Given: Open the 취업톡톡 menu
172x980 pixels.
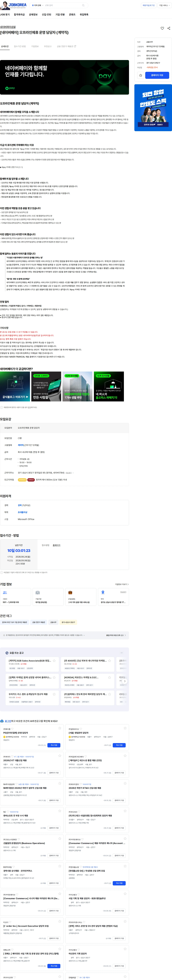Looking at the screenshot, I should coord(84,14).
